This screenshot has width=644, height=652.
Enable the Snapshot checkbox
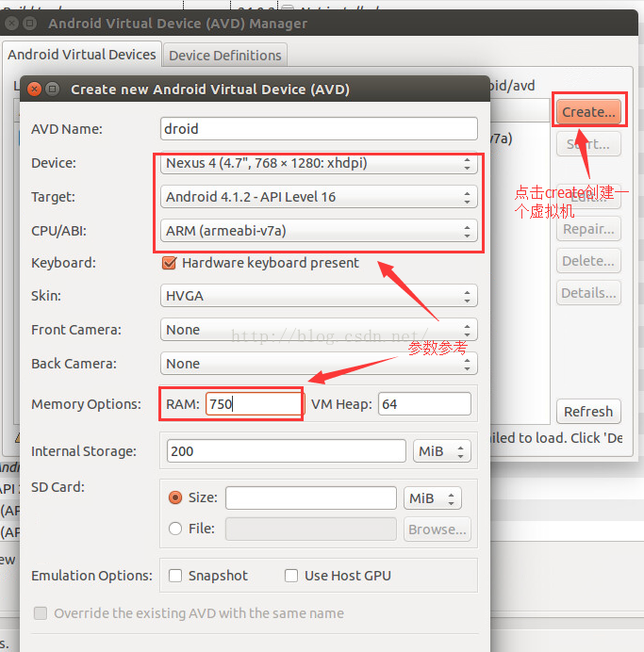pyautogui.click(x=175, y=576)
